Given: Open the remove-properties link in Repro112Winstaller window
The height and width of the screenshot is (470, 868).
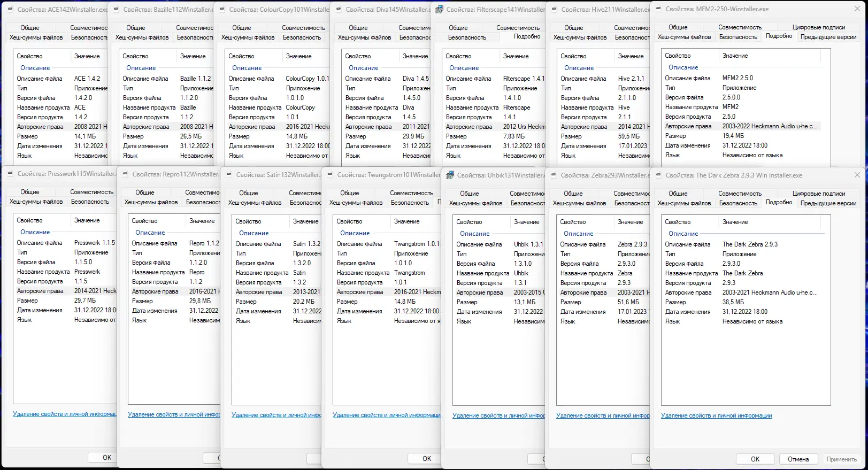Looking at the screenshot, I should click(174, 414).
